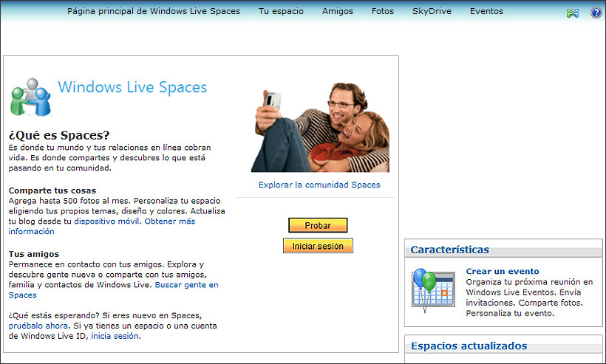This screenshot has height=364, width=606.
Task: Click the inicia sesión text link
Action: 115,336
